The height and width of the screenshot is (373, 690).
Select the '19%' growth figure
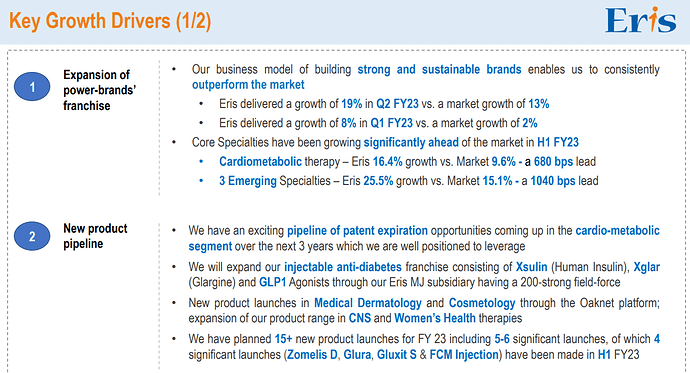coord(352,104)
